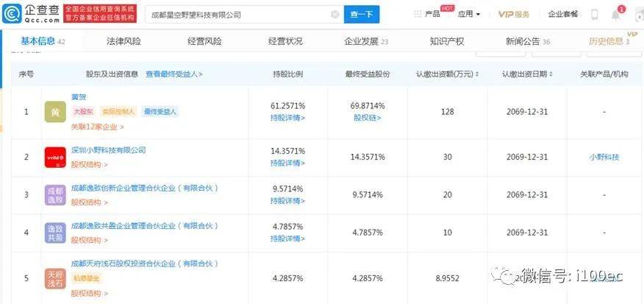Open 查看最终受益人 link
The height and width of the screenshot is (304, 644).
point(174,74)
